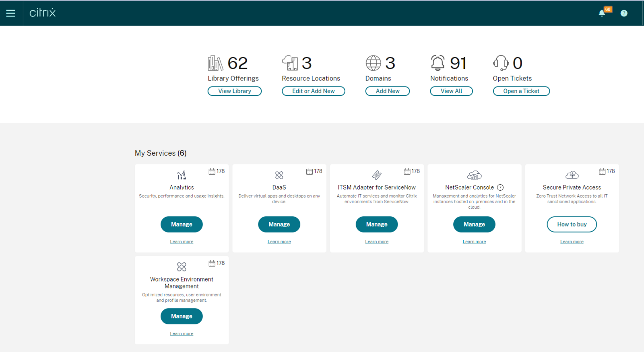Image resolution: width=644 pixels, height=352 pixels.
Task: Click Edit or Add New resource locations
Action: click(313, 91)
